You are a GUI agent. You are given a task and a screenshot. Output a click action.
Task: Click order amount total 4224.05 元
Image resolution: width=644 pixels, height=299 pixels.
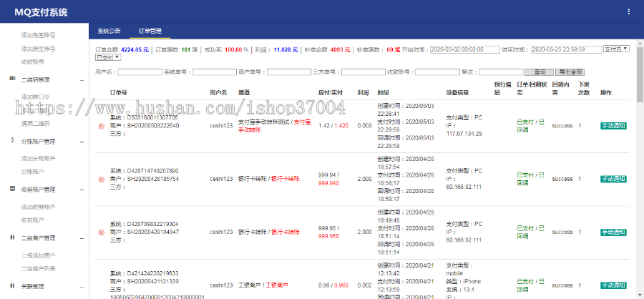pos(135,49)
